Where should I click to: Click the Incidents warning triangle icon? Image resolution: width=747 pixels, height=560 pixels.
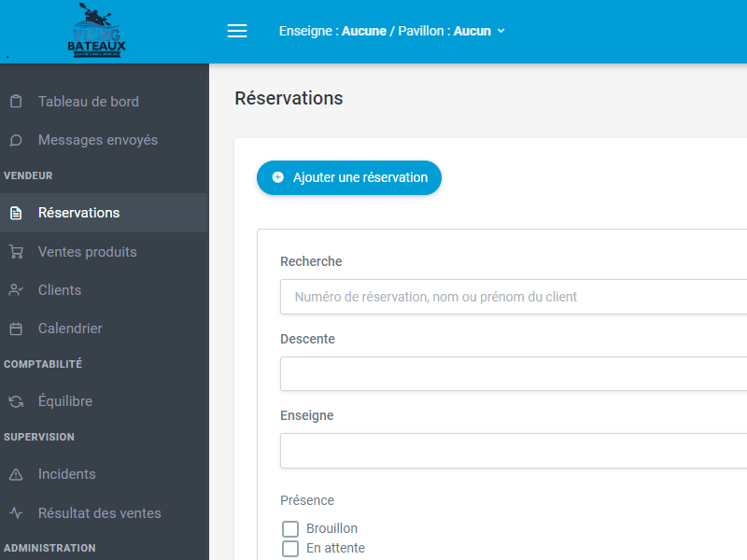tap(16, 474)
